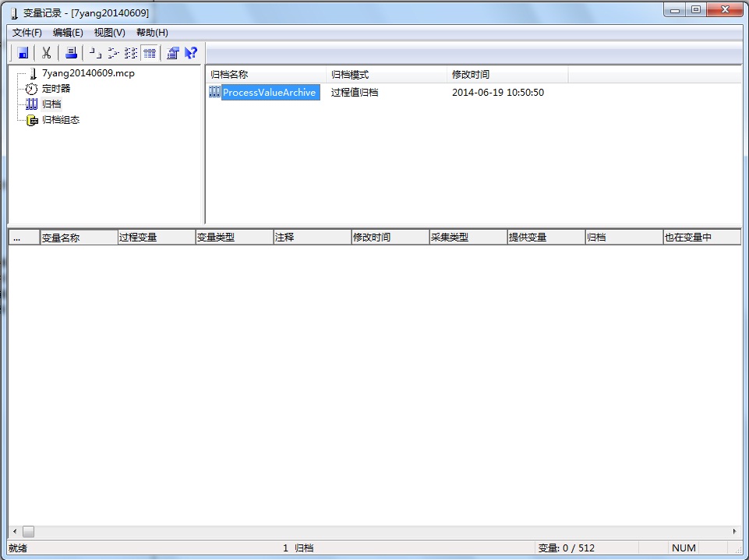Click the Save icon in toolbar
The image size is (749, 560).
click(x=23, y=53)
